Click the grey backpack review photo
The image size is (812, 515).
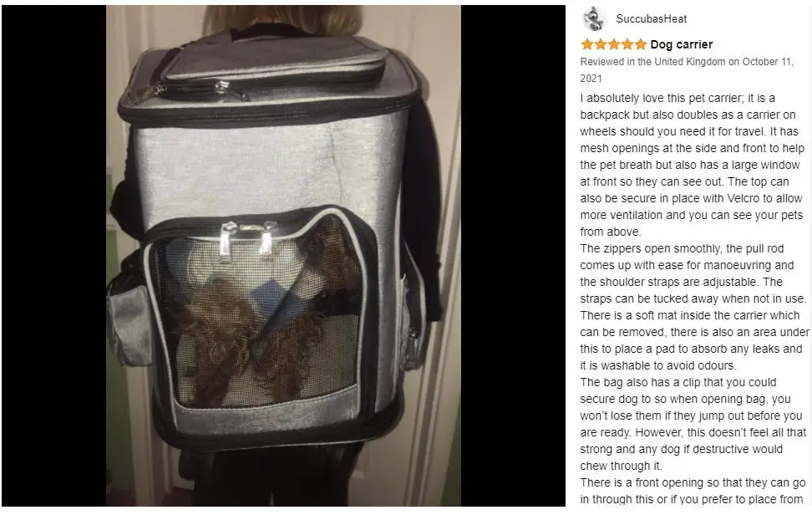283,256
